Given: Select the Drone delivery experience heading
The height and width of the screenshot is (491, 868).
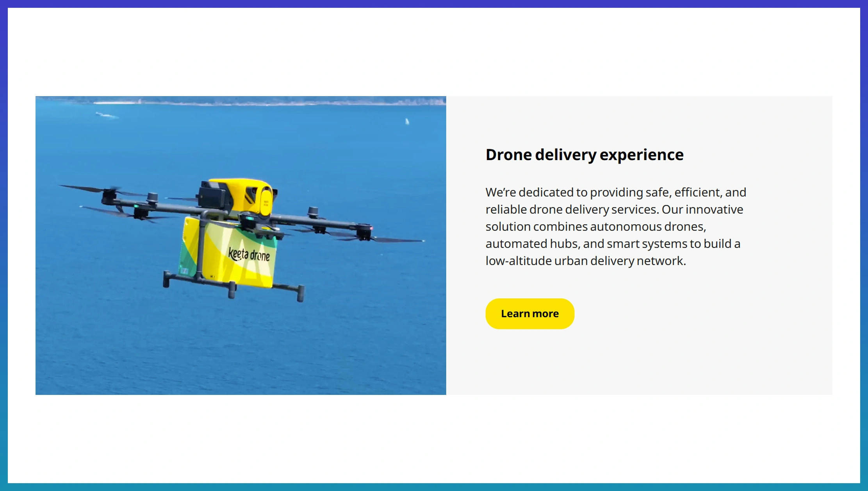Looking at the screenshot, I should (x=584, y=155).
